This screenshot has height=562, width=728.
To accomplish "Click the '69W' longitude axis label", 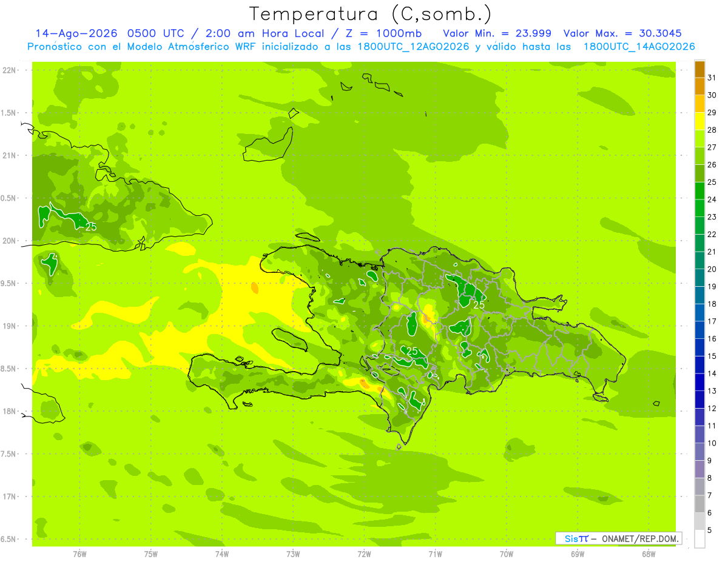I will tap(578, 554).
